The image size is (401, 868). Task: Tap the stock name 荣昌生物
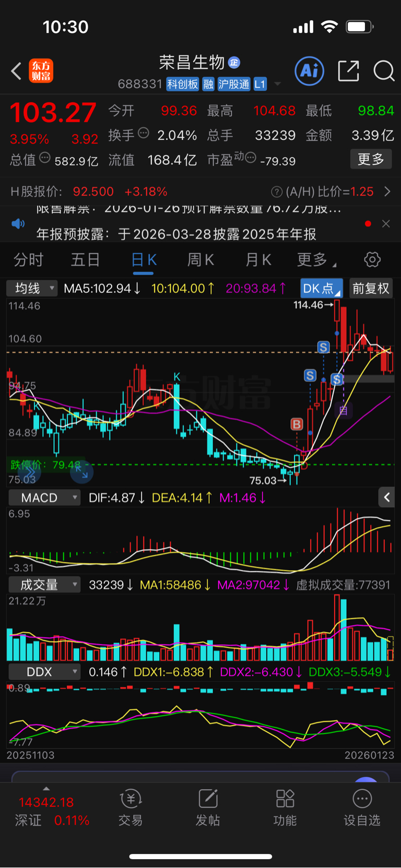click(x=192, y=62)
